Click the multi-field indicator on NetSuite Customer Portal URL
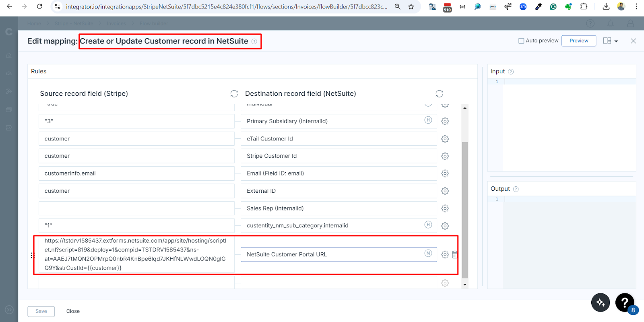 pyautogui.click(x=428, y=253)
